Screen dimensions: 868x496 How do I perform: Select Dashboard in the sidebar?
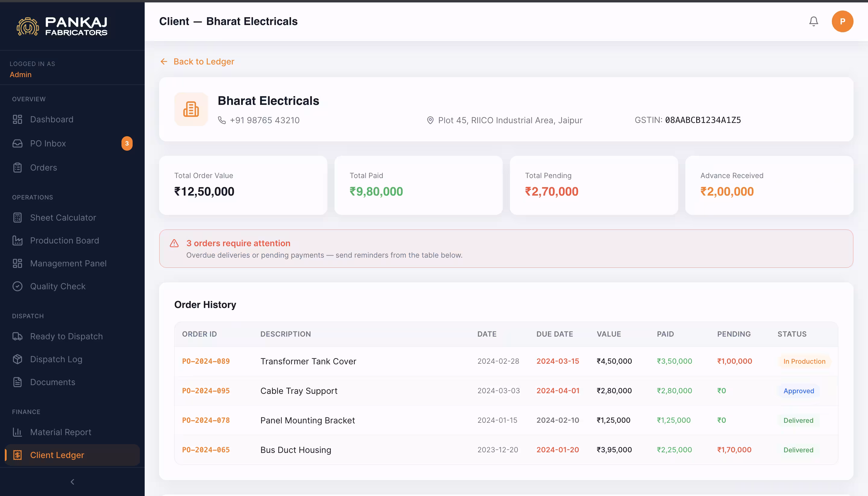pyautogui.click(x=52, y=119)
